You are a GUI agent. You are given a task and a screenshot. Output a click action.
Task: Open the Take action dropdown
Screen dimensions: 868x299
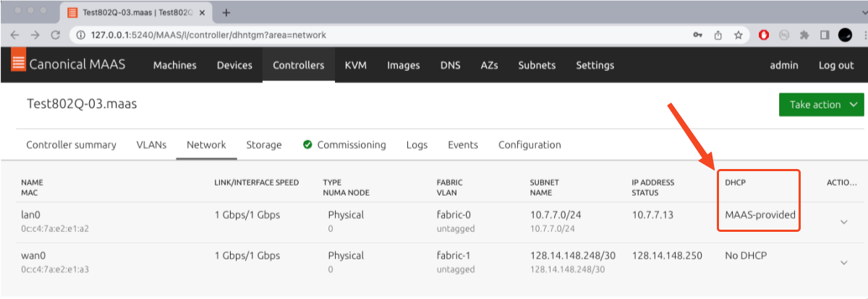click(x=822, y=105)
